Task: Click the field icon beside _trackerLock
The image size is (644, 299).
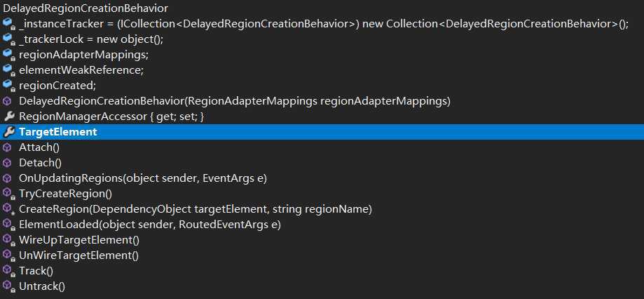Action: [8, 39]
